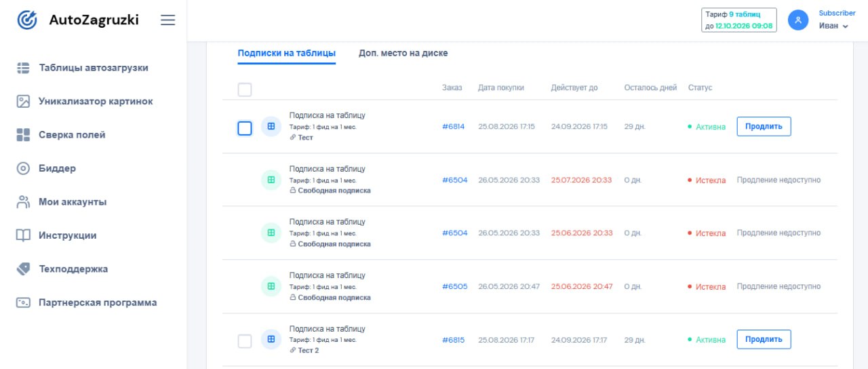868x369 pixels.
Task: Click Продлить button for order #6815
Action: coord(764,339)
